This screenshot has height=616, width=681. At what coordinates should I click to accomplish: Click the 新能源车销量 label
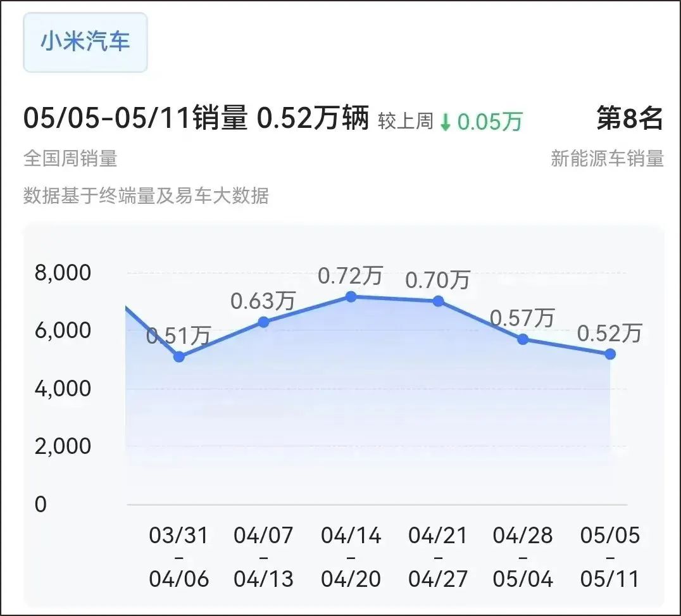tap(607, 158)
